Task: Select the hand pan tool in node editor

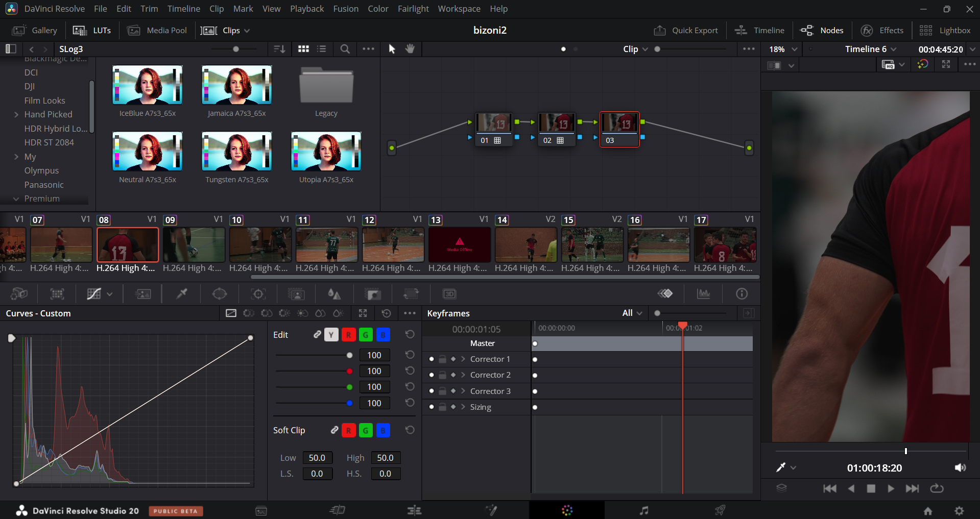Action: pyautogui.click(x=410, y=49)
